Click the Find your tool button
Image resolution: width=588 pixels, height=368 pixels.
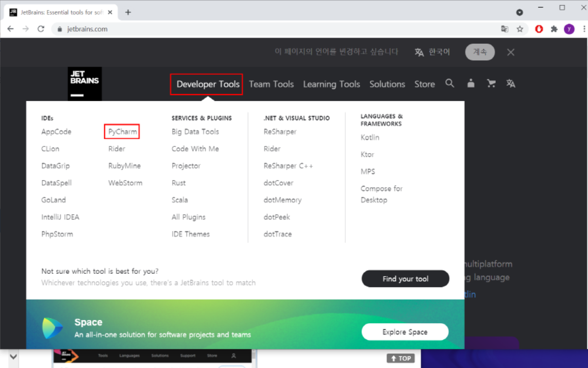coord(406,279)
